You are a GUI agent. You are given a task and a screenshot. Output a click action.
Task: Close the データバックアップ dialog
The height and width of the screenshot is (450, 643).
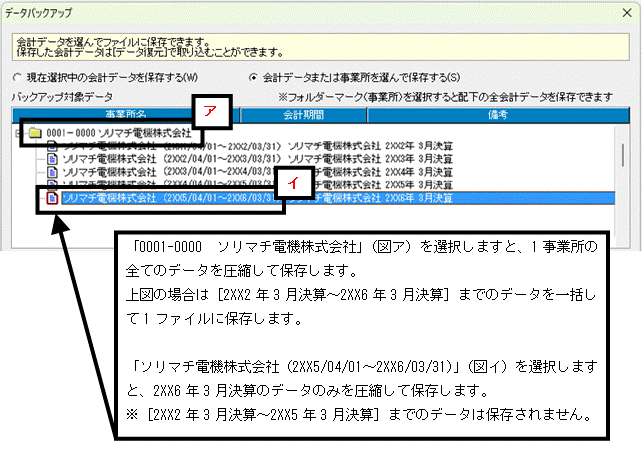point(627,13)
